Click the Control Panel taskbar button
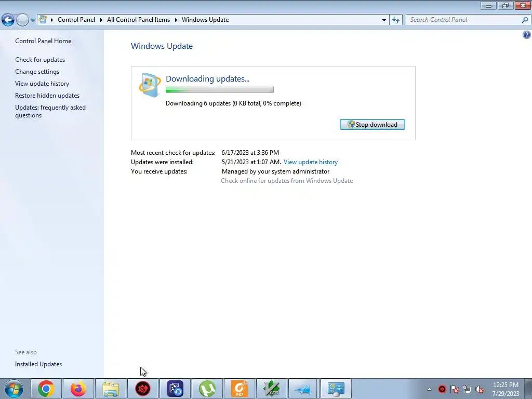Viewport: 532px width, 399px height. point(336,389)
